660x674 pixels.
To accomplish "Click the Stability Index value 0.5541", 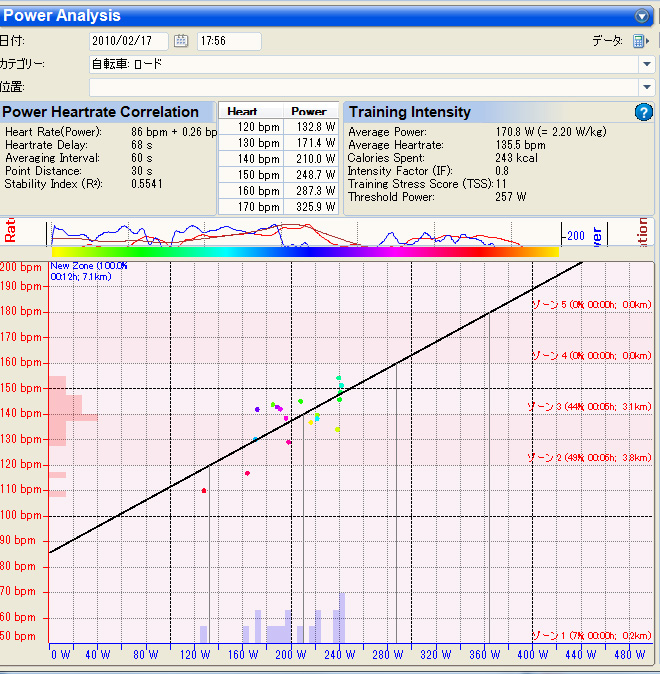I will (x=147, y=184).
